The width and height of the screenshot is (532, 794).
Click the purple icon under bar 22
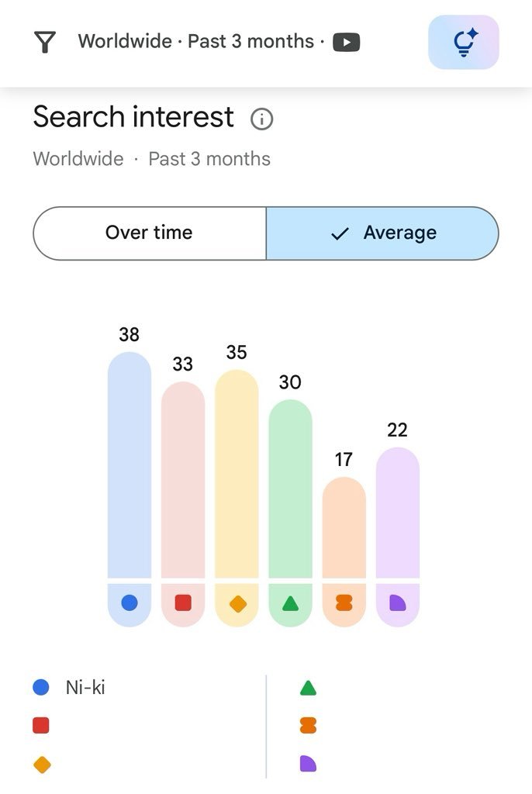click(398, 603)
